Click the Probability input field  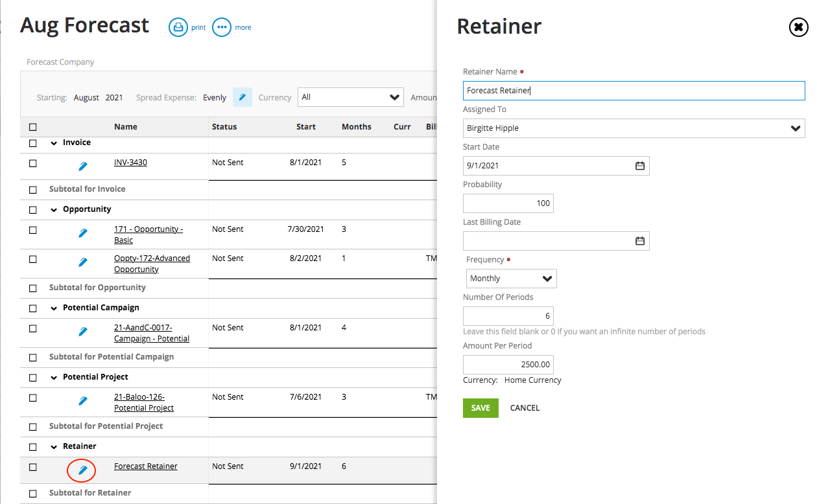[x=508, y=203]
